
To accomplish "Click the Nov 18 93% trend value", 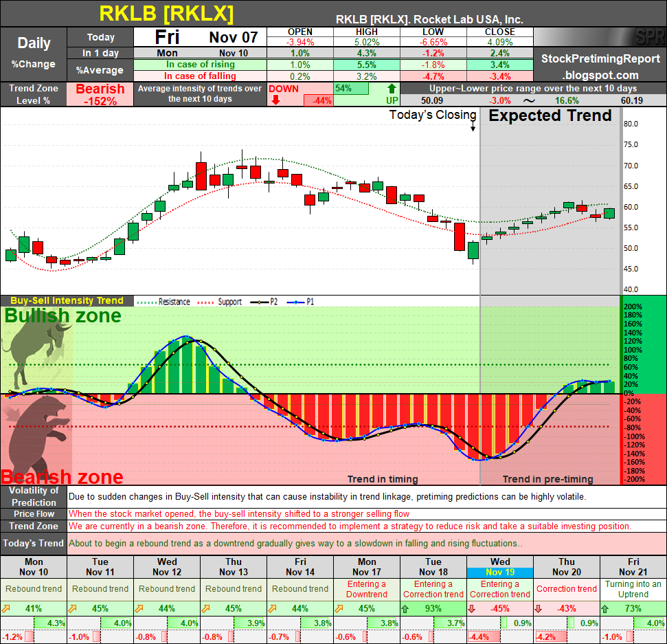I will click(x=433, y=609).
